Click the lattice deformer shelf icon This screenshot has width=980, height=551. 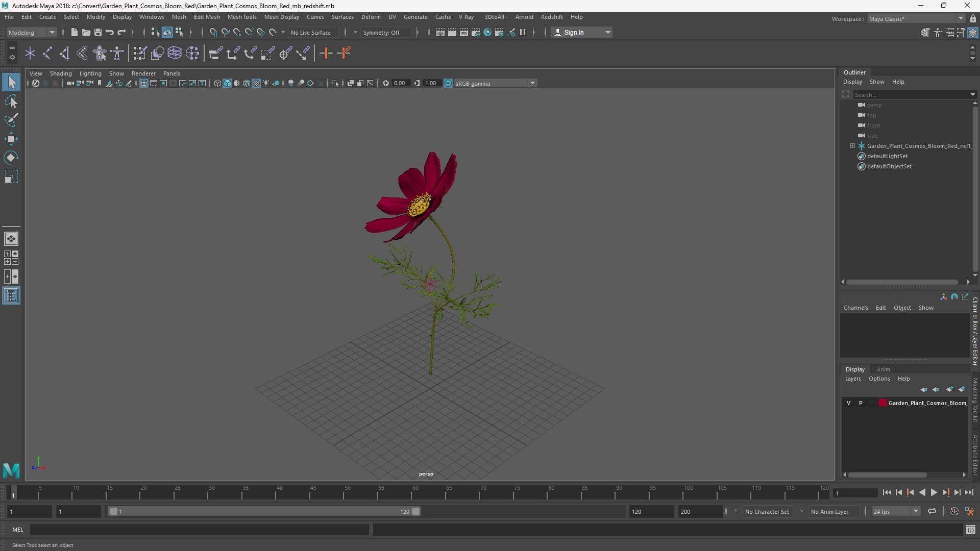tap(175, 53)
